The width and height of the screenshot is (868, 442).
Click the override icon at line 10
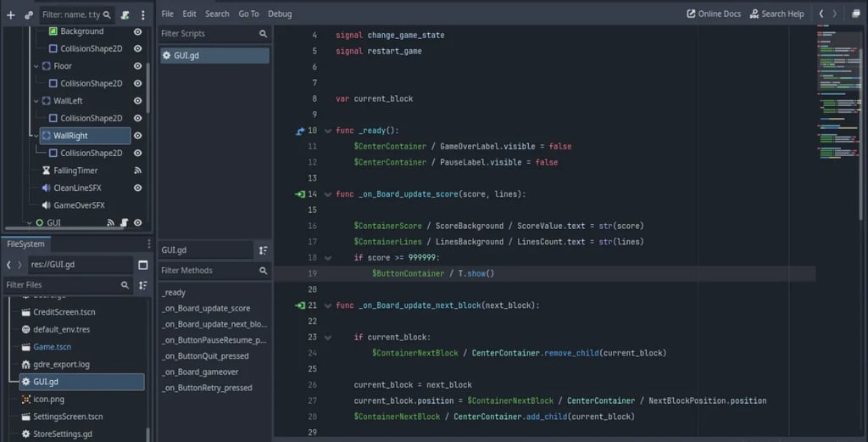[x=300, y=131]
